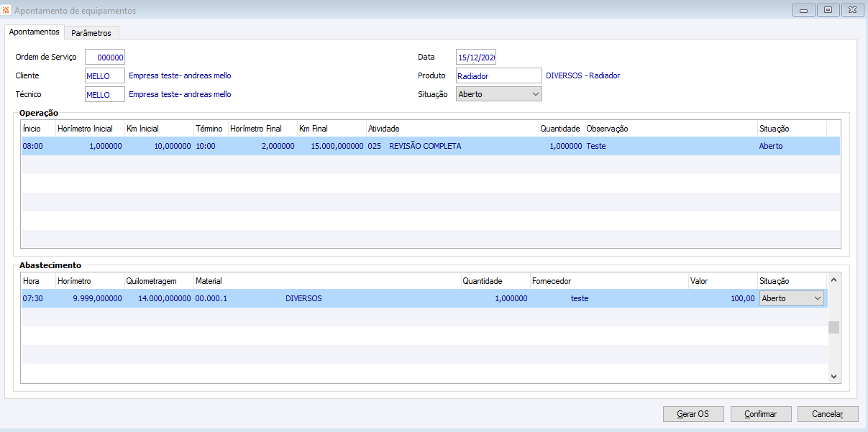Click the Atividade column header
The width and height of the screenshot is (868, 432).
click(452, 129)
